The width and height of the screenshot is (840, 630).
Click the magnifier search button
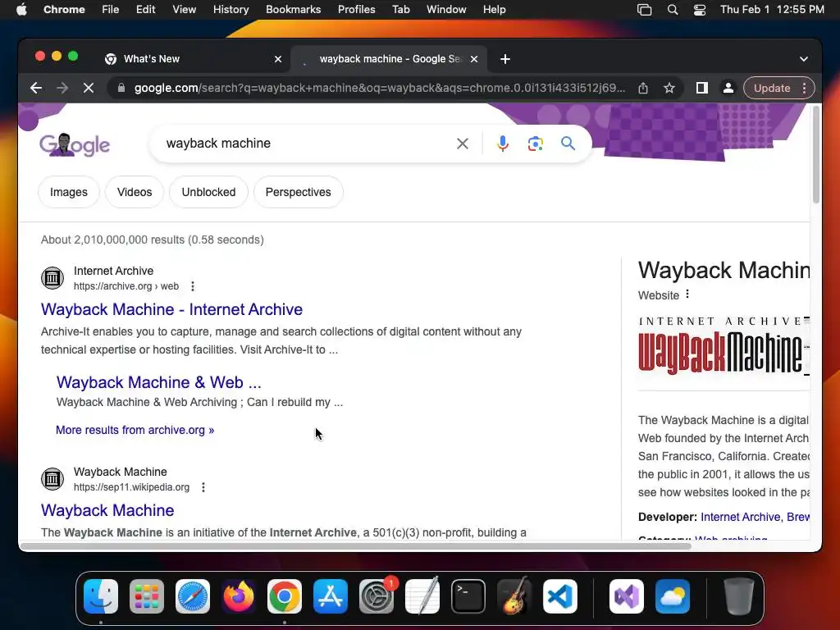(568, 143)
